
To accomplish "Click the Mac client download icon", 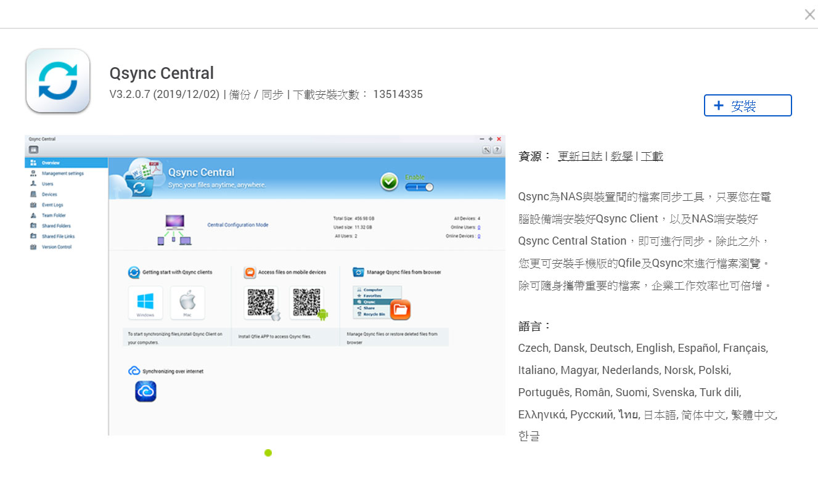I will tap(187, 302).
